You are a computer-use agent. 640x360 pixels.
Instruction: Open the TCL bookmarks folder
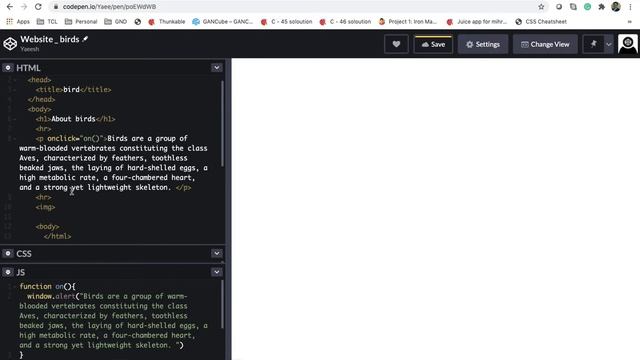(x=47, y=22)
